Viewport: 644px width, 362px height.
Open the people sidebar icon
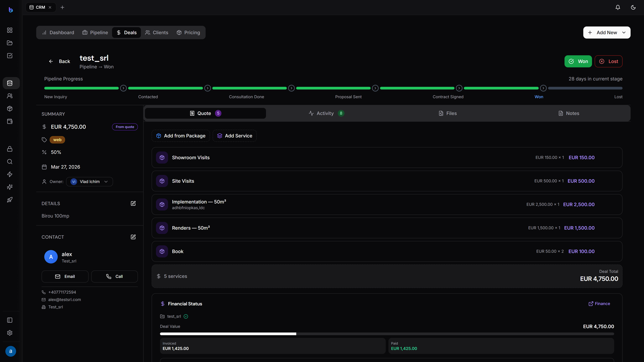click(x=10, y=96)
